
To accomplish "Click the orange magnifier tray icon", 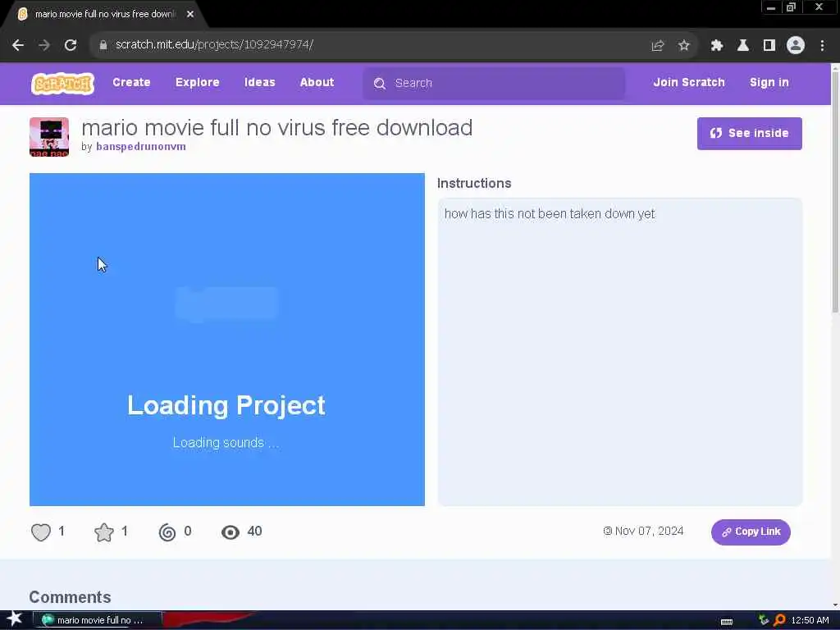I will coord(780,620).
